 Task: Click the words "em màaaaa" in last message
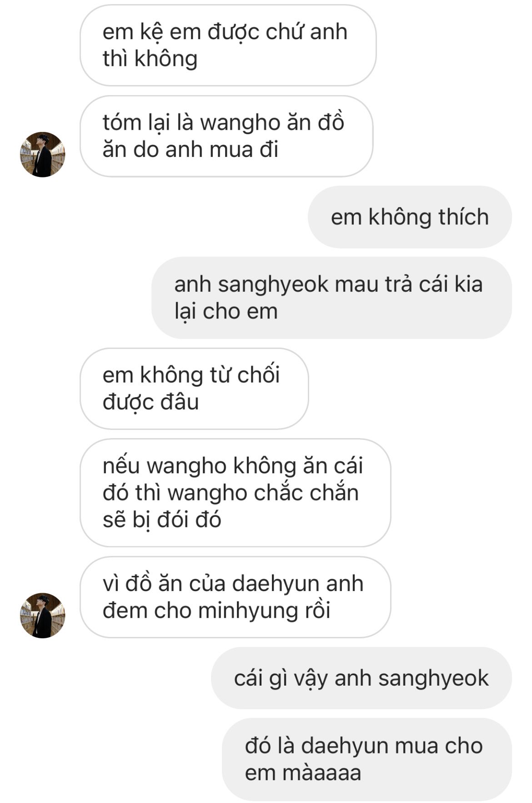point(303,773)
